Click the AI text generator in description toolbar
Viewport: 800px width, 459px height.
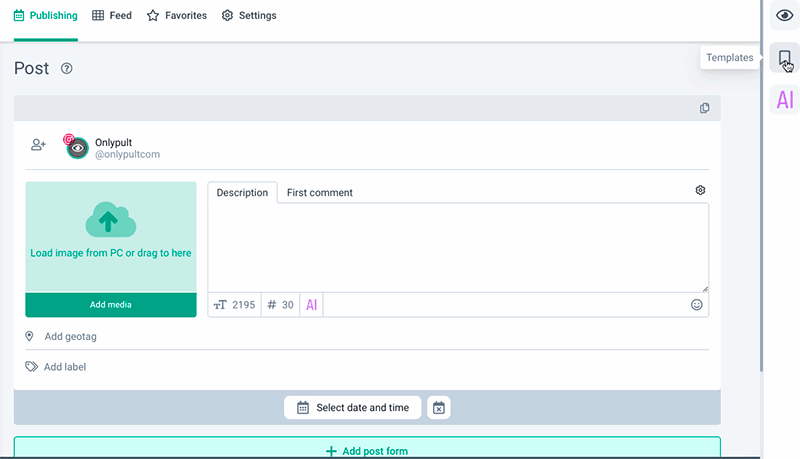coord(312,305)
